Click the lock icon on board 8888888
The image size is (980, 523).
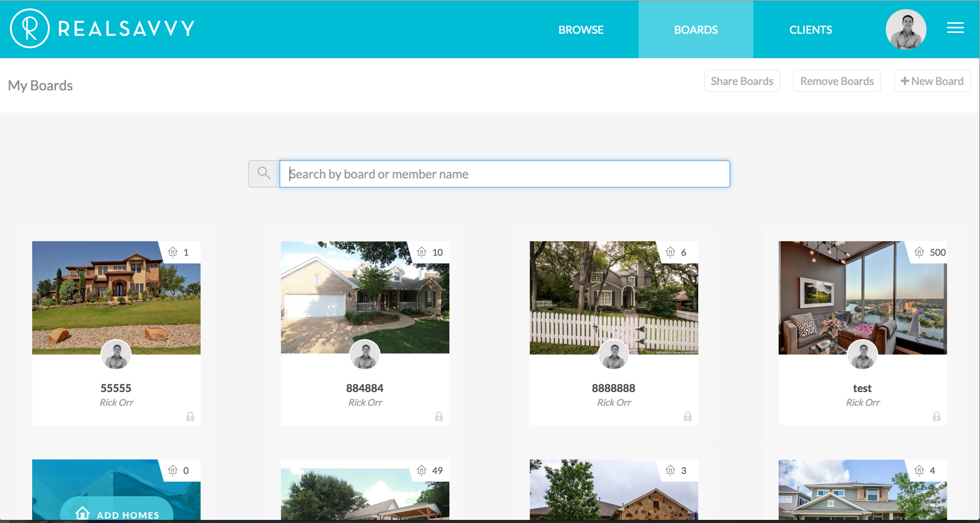[x=688, y=416]
